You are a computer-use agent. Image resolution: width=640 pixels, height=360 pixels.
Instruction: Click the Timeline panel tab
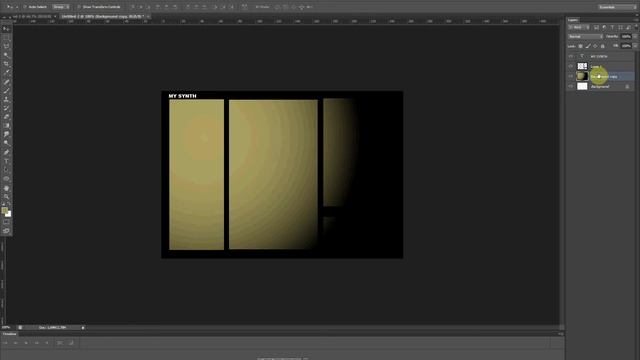(x=9, y=334)
